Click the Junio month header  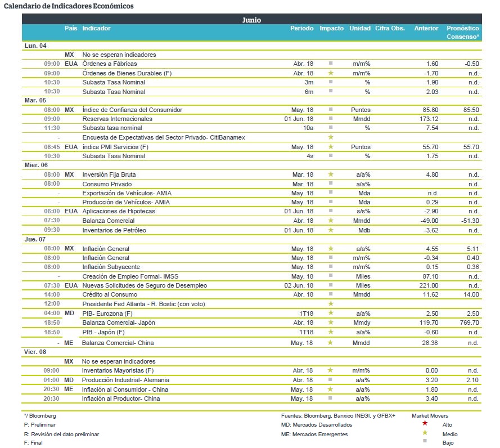click(x=251, y=20)
